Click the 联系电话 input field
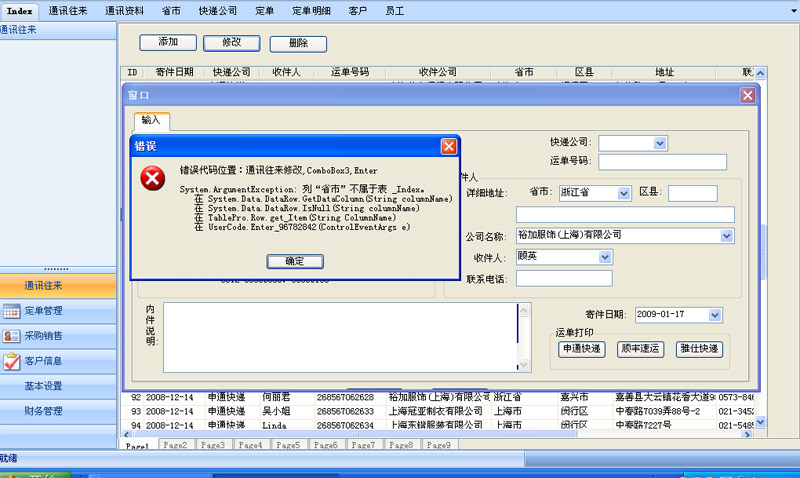 564,279
